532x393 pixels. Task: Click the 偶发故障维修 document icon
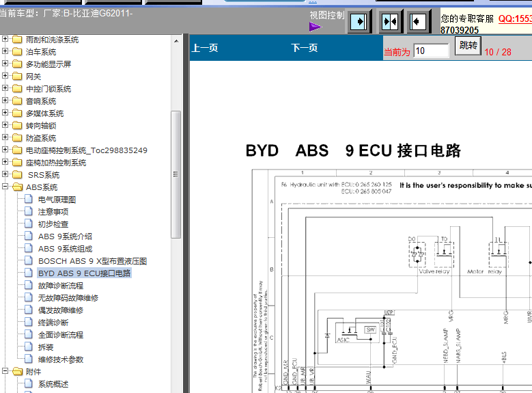point(29,310)
